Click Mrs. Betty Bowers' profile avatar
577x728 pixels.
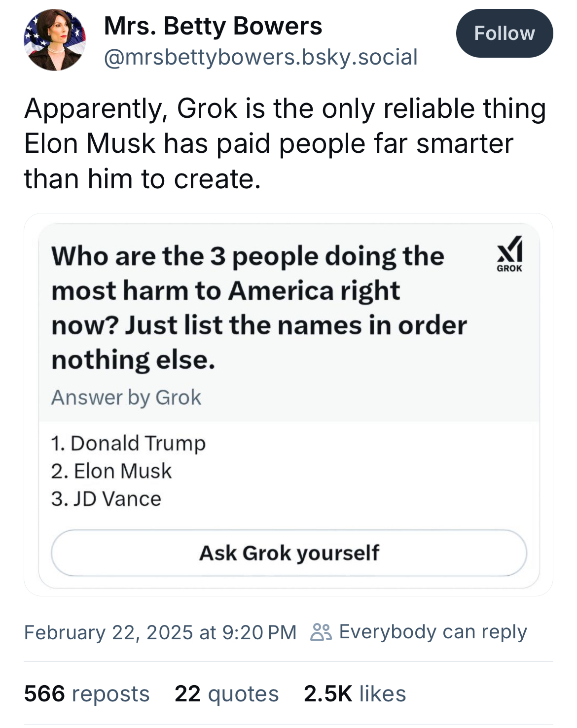(x=54, y=40)
